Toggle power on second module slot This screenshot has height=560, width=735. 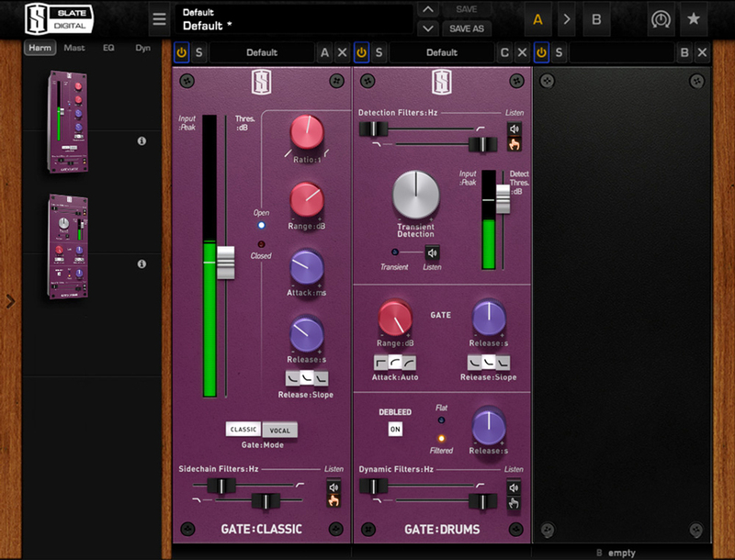361,52
